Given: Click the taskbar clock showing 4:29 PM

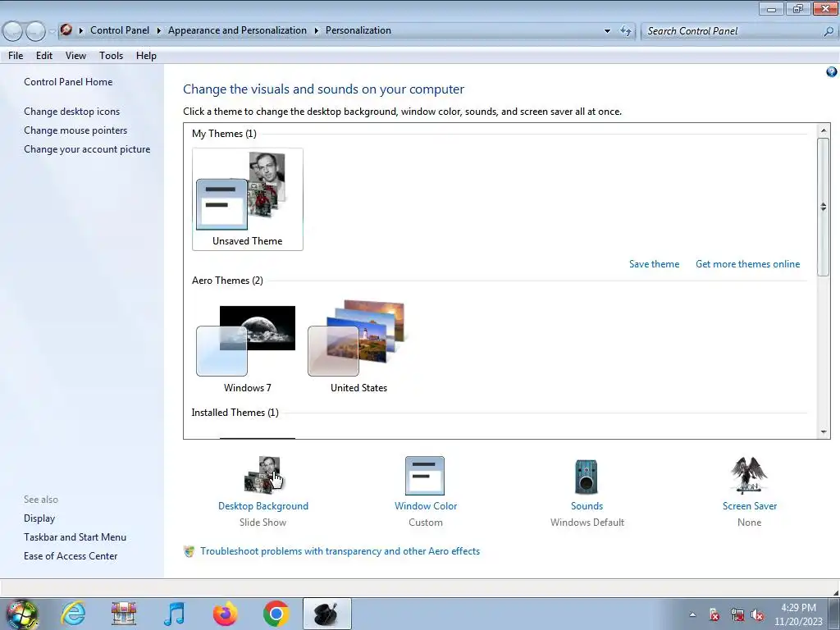Looking at the screenshot, I should [x=798, y=614].
